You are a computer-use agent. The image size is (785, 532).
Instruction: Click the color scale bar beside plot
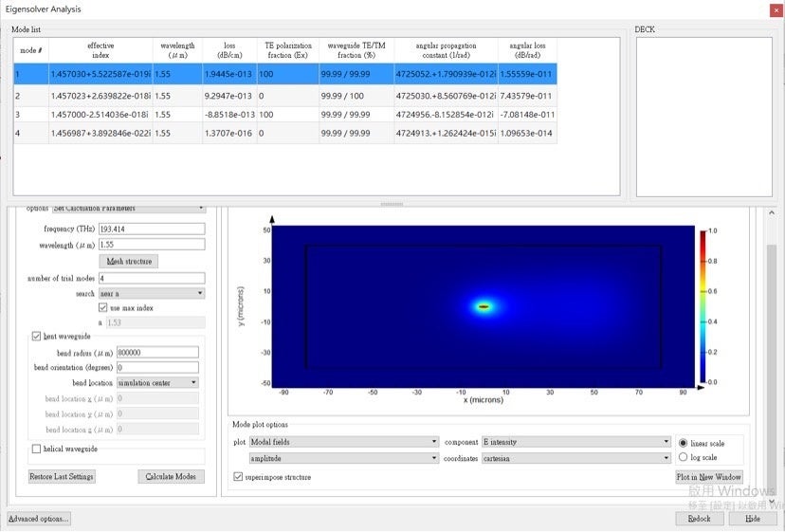coord(703,306)
